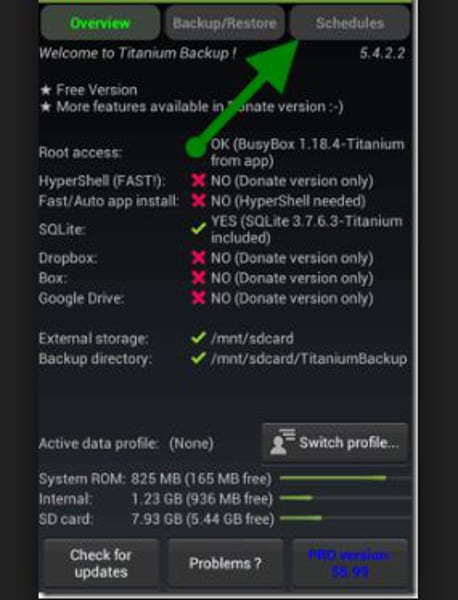
Task: Click the red X icon for Dropbox
Action: (199, 258)
